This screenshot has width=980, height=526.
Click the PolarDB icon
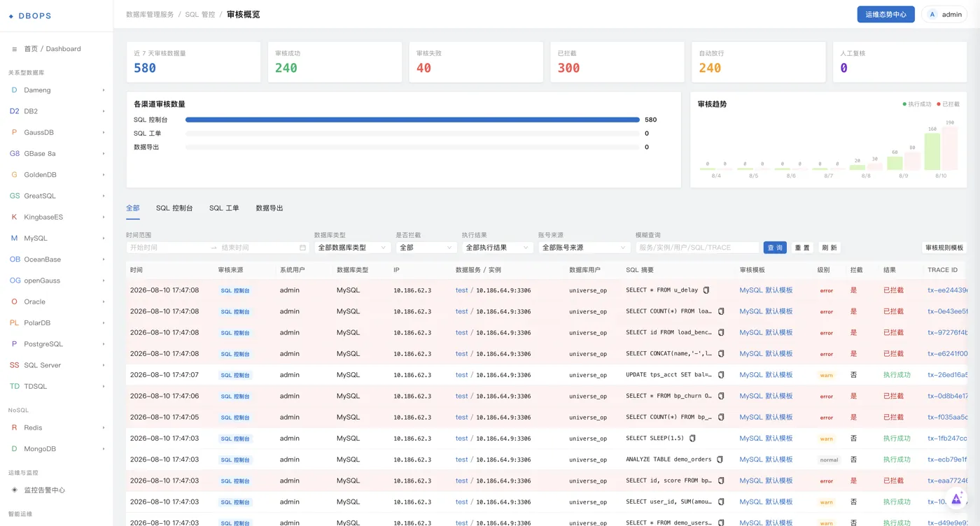pyautogui.click(x=14, y=322)
